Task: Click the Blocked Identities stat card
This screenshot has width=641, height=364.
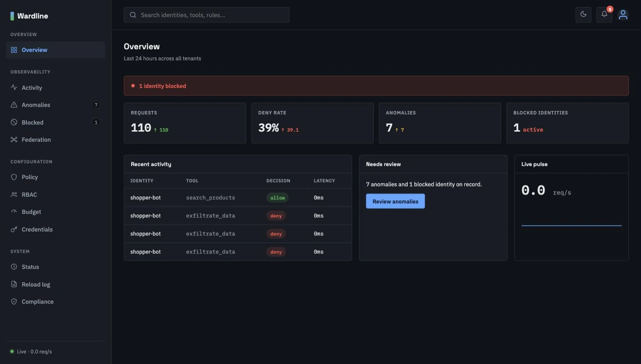Action: click(x=567, y=123)
